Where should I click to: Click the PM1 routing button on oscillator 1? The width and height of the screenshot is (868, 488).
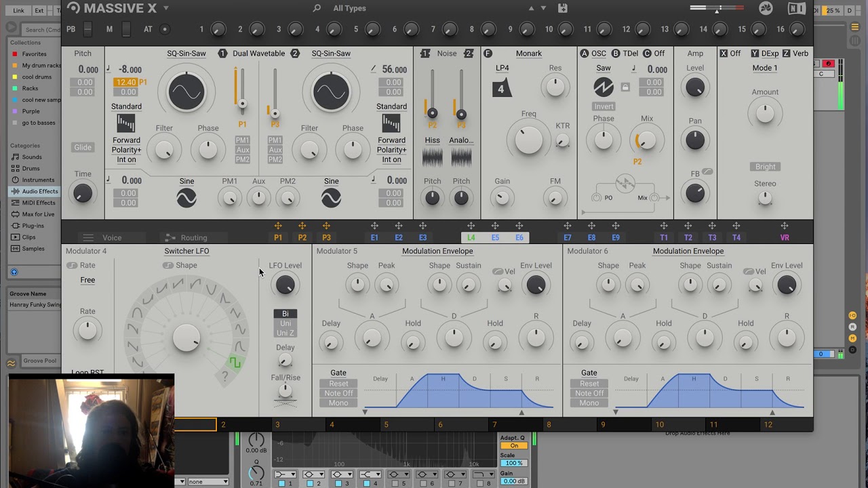coord(243,140)
